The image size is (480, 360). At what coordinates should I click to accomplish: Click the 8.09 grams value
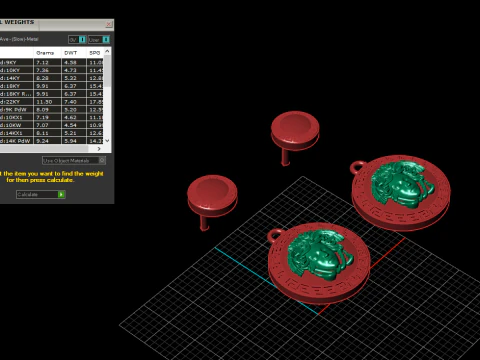42,109
